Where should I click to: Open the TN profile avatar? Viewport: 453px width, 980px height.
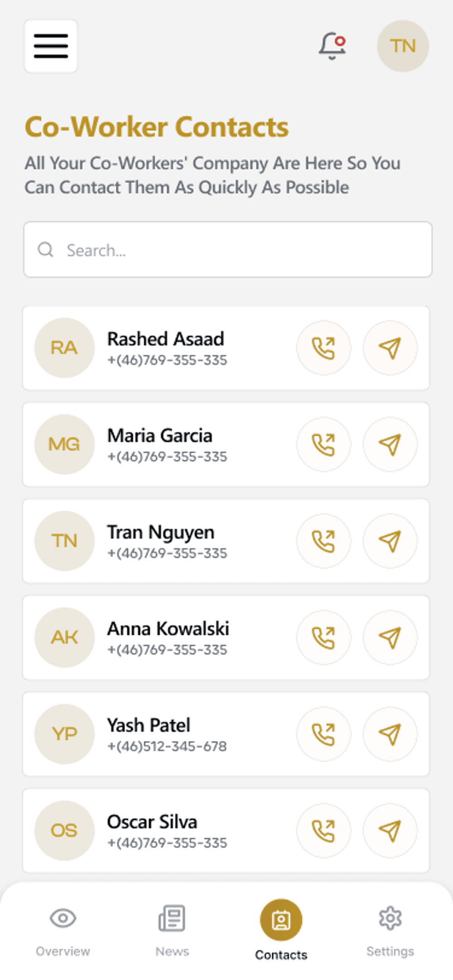coord(403,46)
